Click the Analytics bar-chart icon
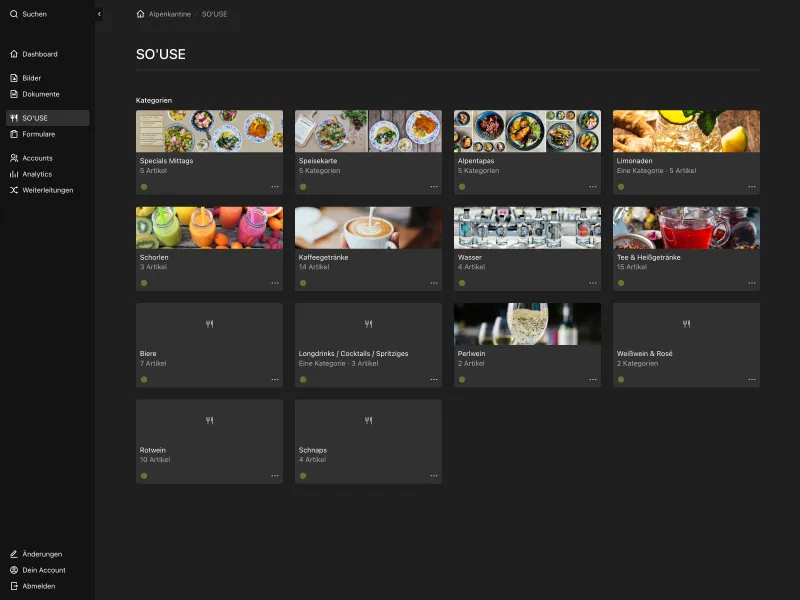The width and height of the screenshot is (800, 600). click(x=13, y=174)
